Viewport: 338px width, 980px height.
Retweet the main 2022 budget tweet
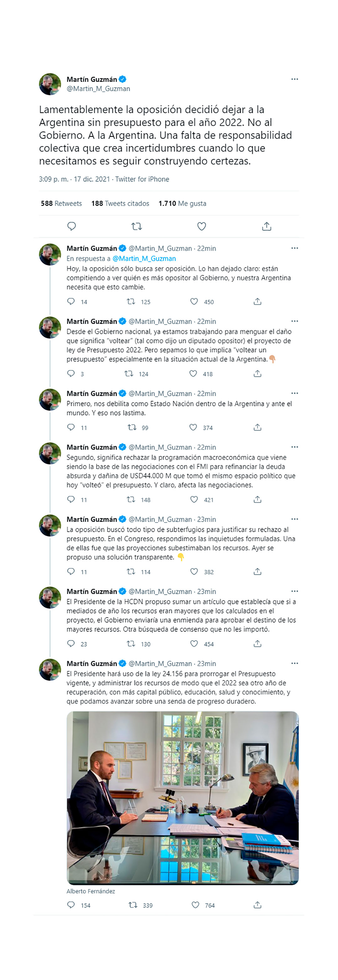click(137, 226)
